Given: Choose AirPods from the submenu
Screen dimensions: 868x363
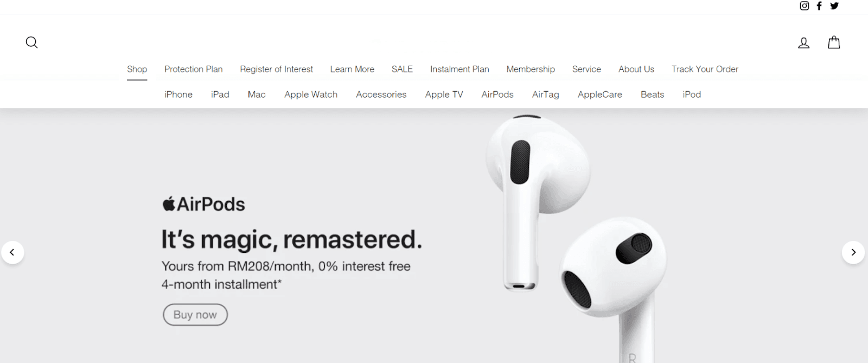Looking at the screenshot, I should 497,94.
